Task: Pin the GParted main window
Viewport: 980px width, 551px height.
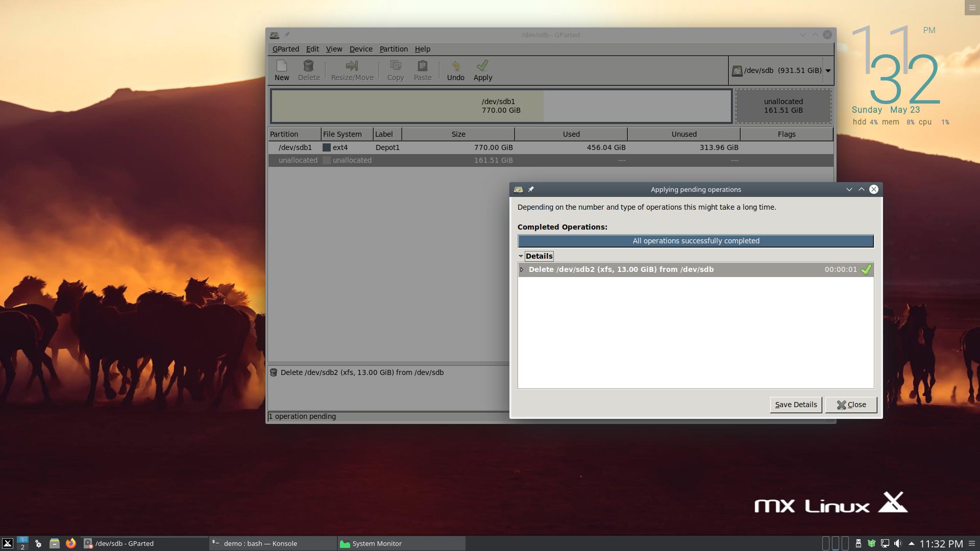Action: (287, 35)
